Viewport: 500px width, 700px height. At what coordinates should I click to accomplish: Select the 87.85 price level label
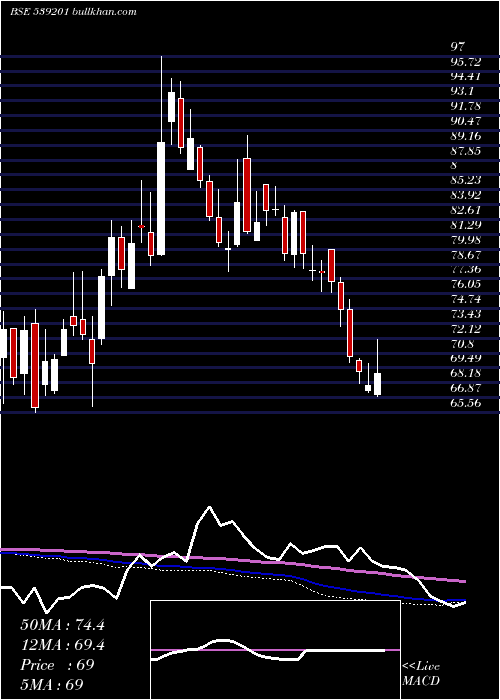(x=466, y=151)
